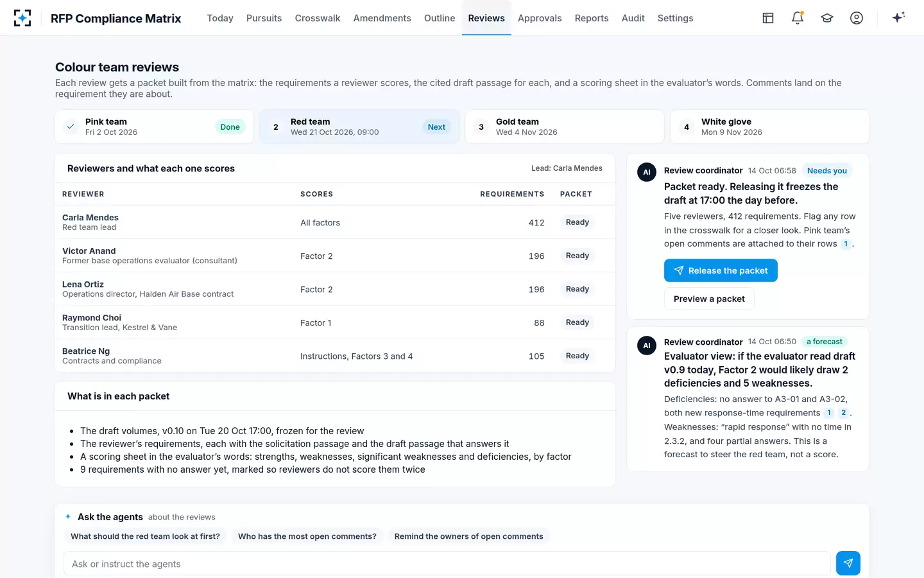Screen dimensions: 924x578
Task: Ask who has the most open comments
Action: click(307, 536)
